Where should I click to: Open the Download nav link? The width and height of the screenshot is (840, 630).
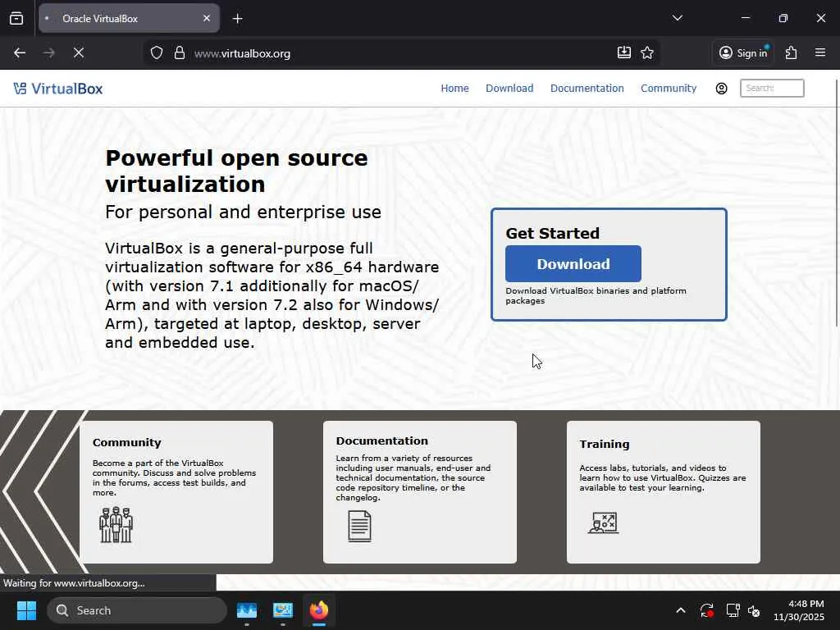(509, 89)
